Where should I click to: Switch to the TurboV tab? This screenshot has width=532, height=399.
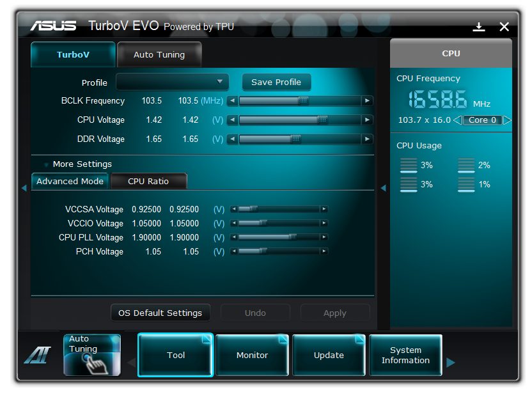(73, 54)
